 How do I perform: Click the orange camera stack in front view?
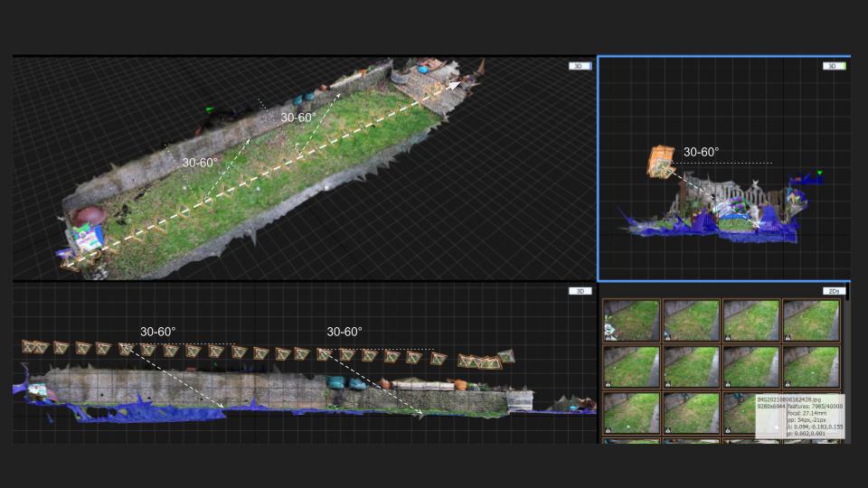point(660,160)
